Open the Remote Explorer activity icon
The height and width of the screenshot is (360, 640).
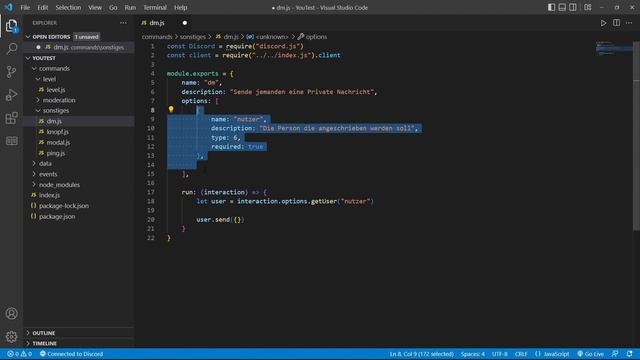click(11, 141)
